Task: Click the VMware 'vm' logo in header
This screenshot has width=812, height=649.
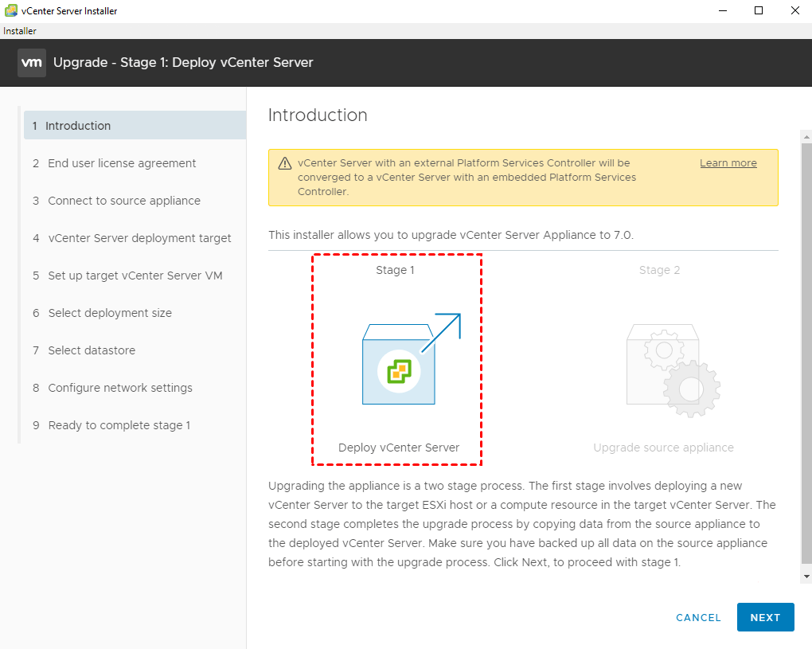Action: coord(32,63)
